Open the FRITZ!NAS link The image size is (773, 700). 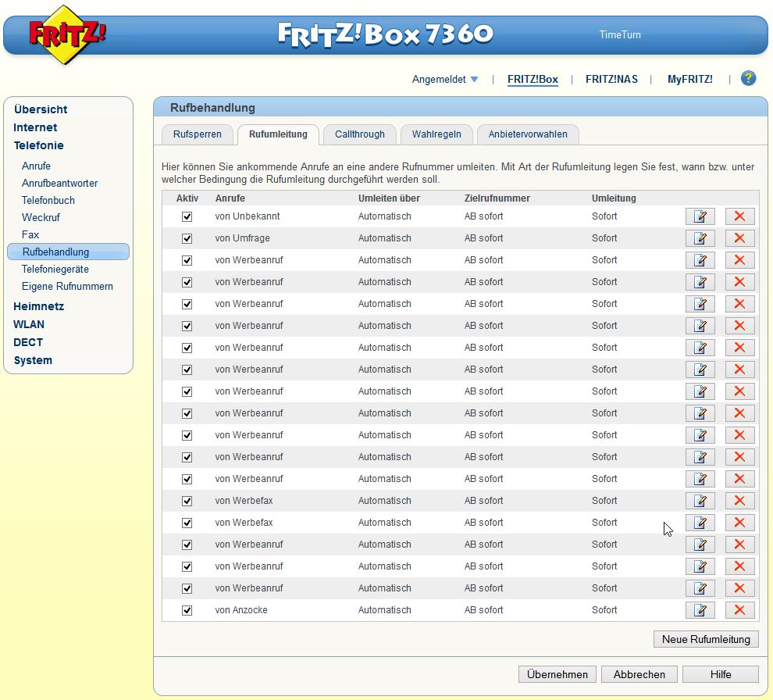(611, 79)
